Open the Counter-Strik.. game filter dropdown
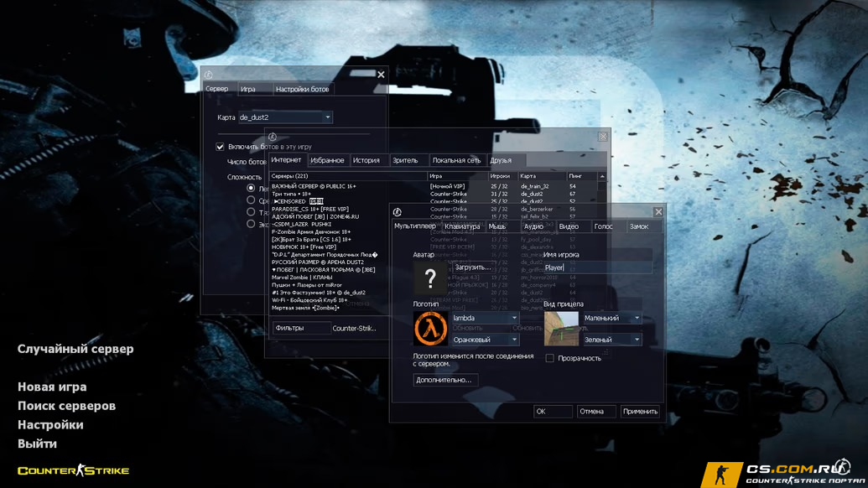868x488 pixels. point(354,328)
